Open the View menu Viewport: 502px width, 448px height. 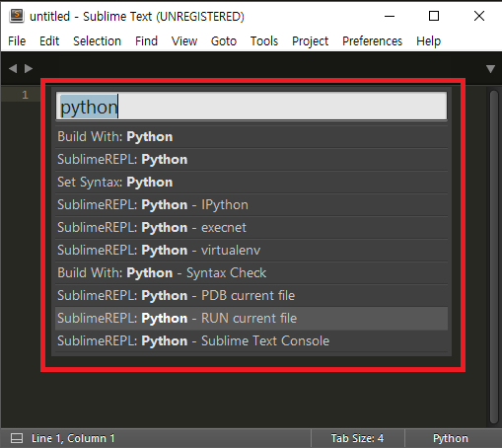(184, 41)
